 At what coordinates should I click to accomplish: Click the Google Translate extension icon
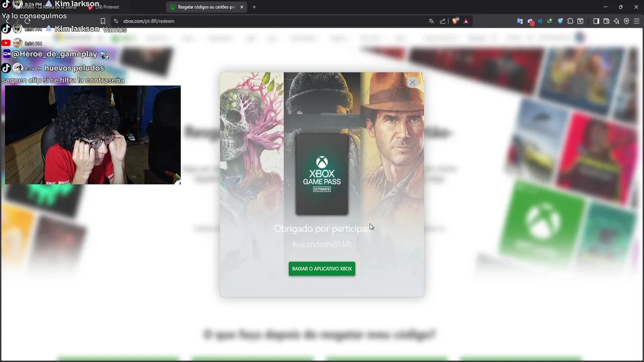(520, 21)
